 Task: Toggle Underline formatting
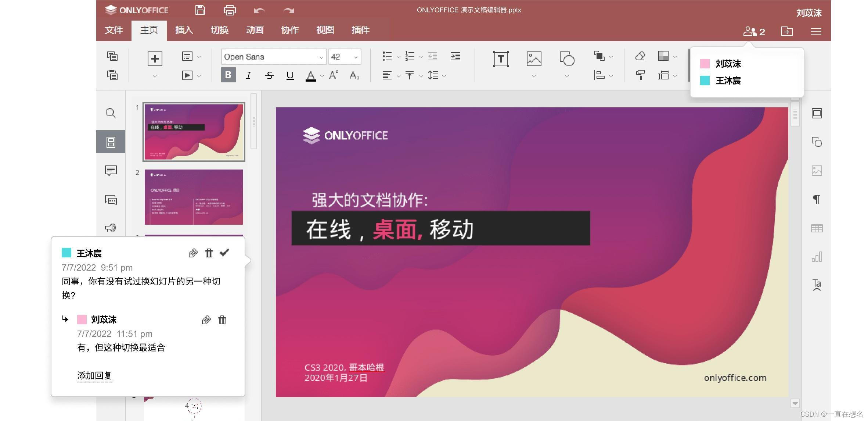point(290,75)
